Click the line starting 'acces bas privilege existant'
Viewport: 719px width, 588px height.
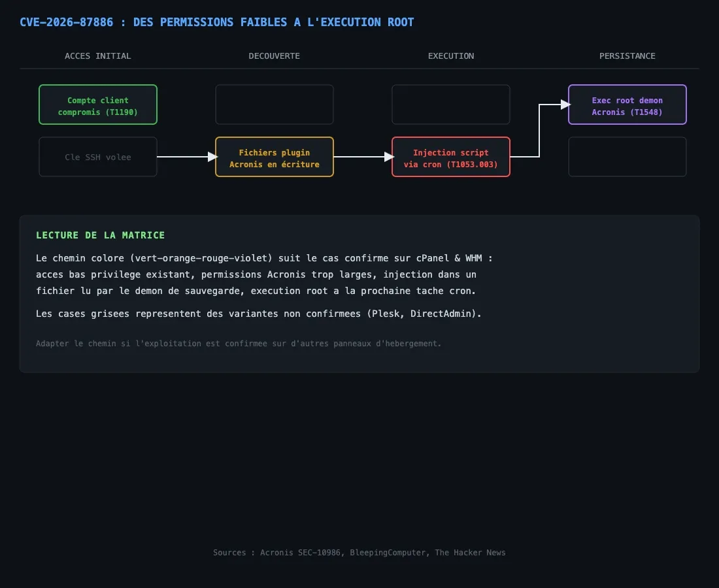pyautogui.click(x=256, y=274)
